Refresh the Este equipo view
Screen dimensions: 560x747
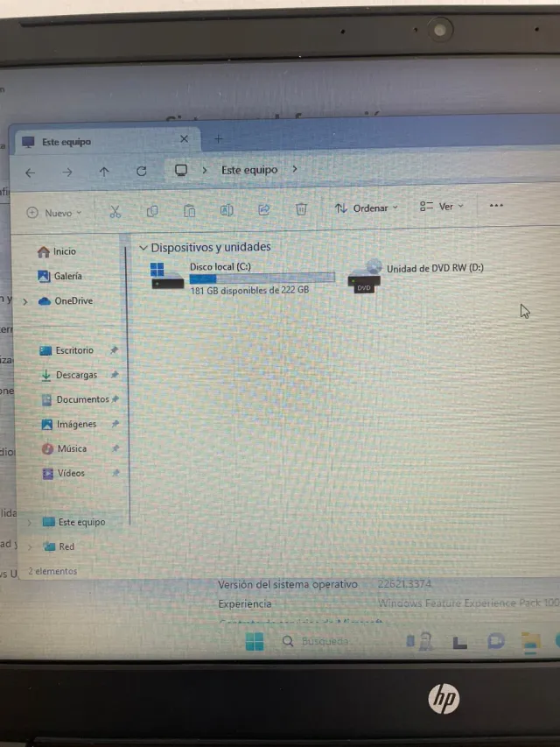pos(142,171)
